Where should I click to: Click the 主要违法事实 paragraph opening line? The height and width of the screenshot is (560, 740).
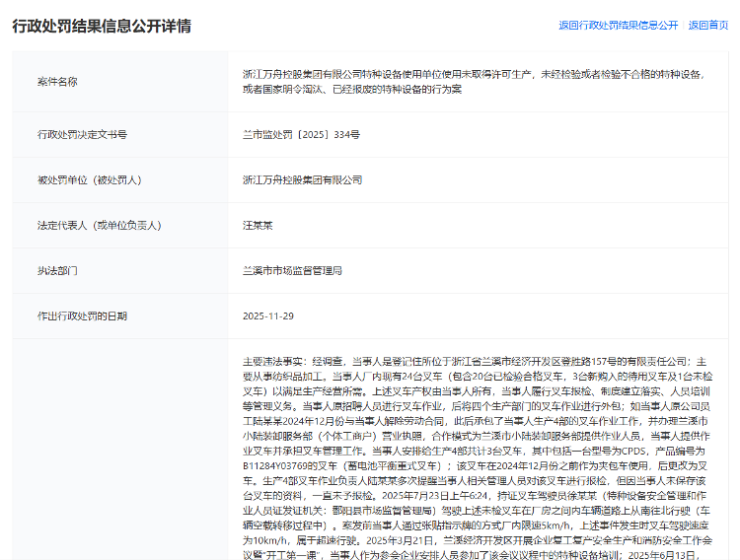coord(474,361)
